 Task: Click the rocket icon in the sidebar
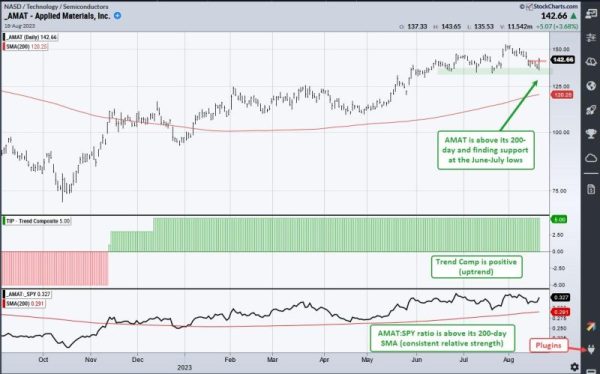point(591,110)
